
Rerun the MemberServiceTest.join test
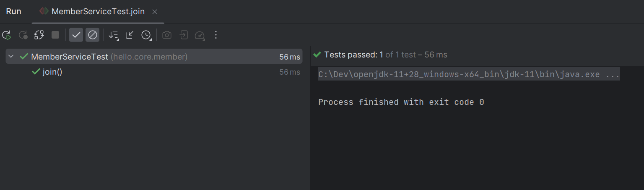point(6,35)
